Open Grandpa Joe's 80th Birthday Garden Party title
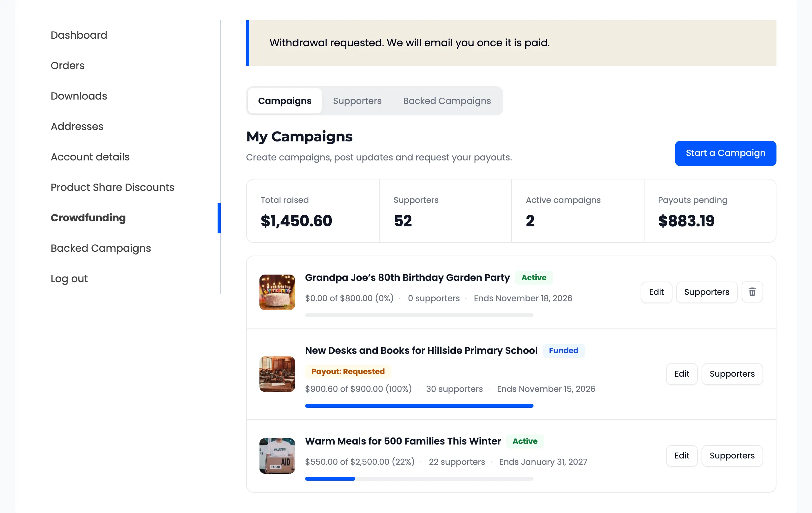 point(407,277)
